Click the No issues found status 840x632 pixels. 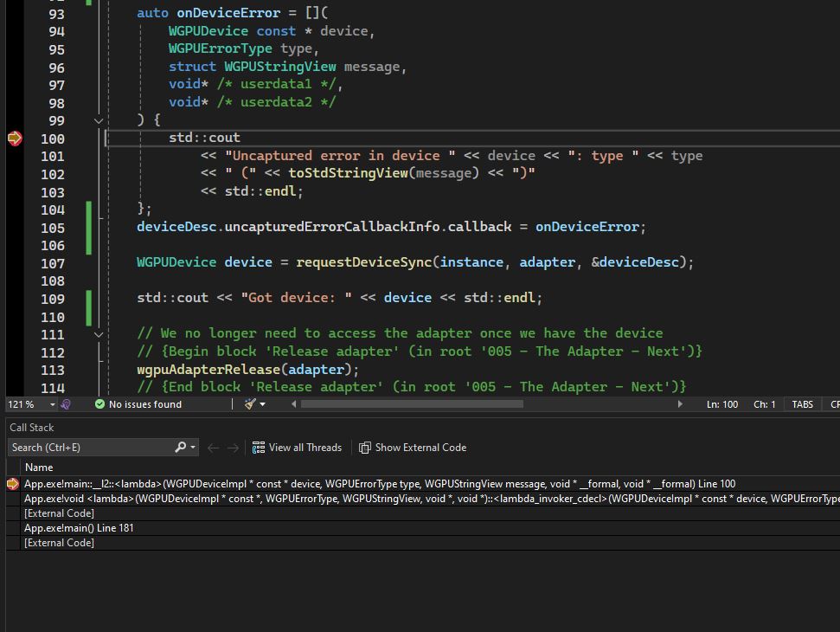pyautogui.click(x=138, y=404)
